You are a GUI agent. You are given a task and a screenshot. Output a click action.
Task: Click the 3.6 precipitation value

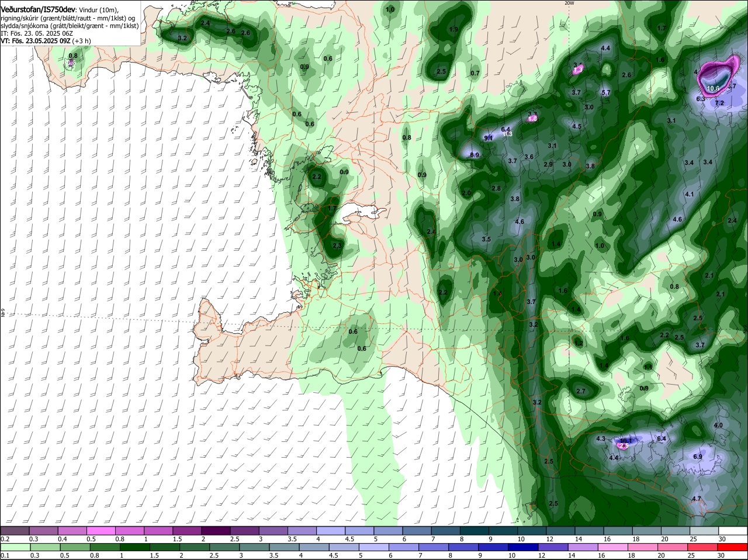529,157
